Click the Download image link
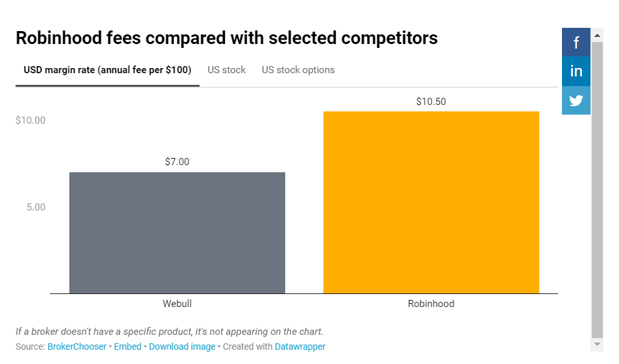Image resolution: width=619 pixels, height=364 pixels. pyautogui.click(x=182, y=347)
